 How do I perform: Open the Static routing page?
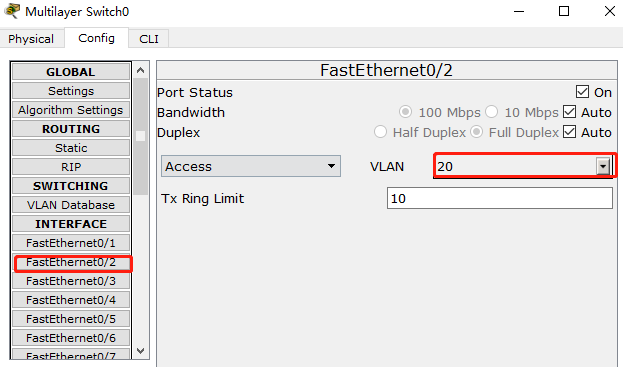point(71,148)
